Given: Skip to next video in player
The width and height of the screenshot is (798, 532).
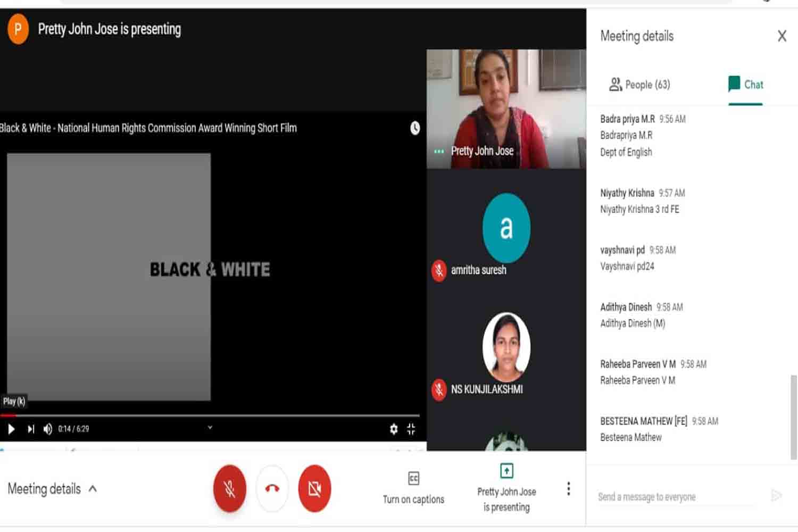Looking at the screenshot, I should click(30, 429).
